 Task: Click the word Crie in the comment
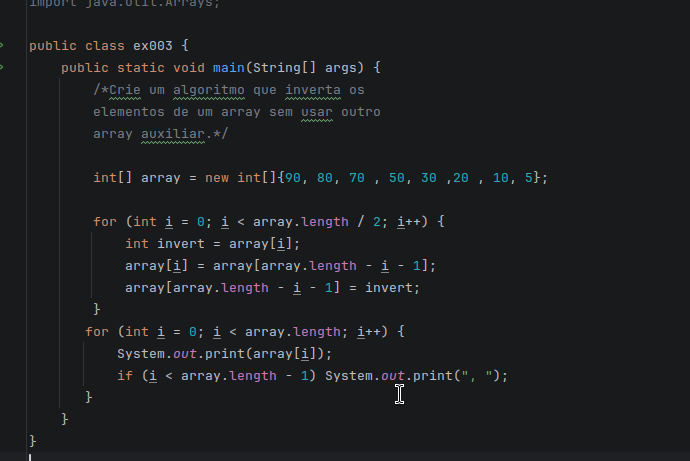[125, 90]
